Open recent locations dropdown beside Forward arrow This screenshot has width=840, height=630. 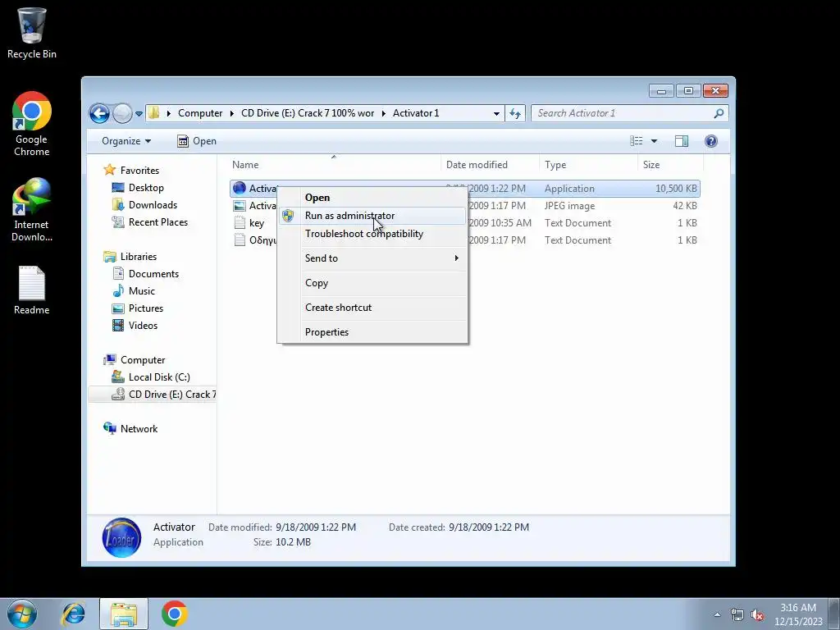[139, 113]
